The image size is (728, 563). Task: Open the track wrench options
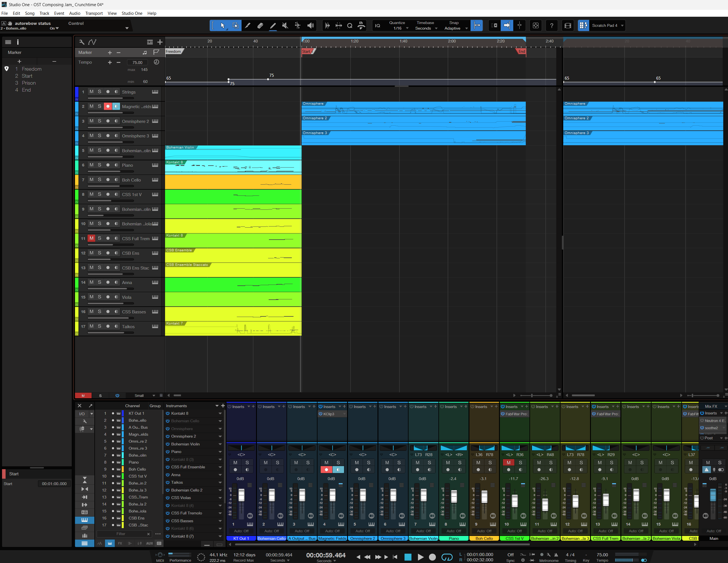[x=82, y=42]
